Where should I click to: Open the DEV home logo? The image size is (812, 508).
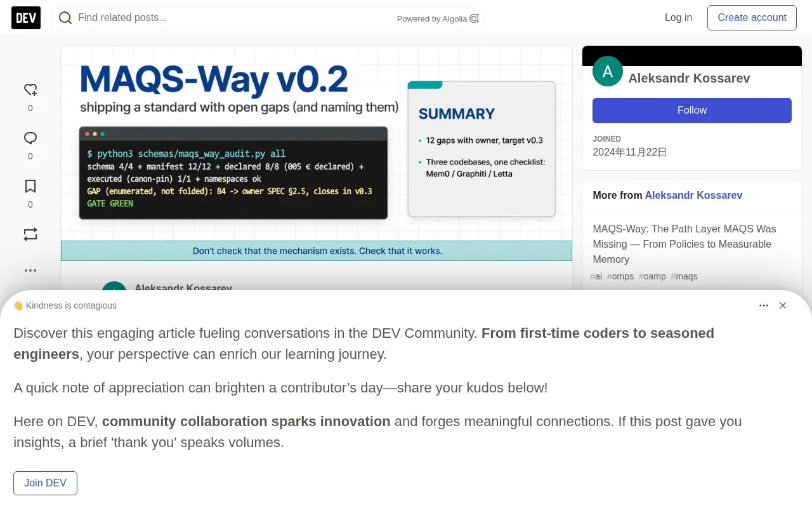[26, 18]
